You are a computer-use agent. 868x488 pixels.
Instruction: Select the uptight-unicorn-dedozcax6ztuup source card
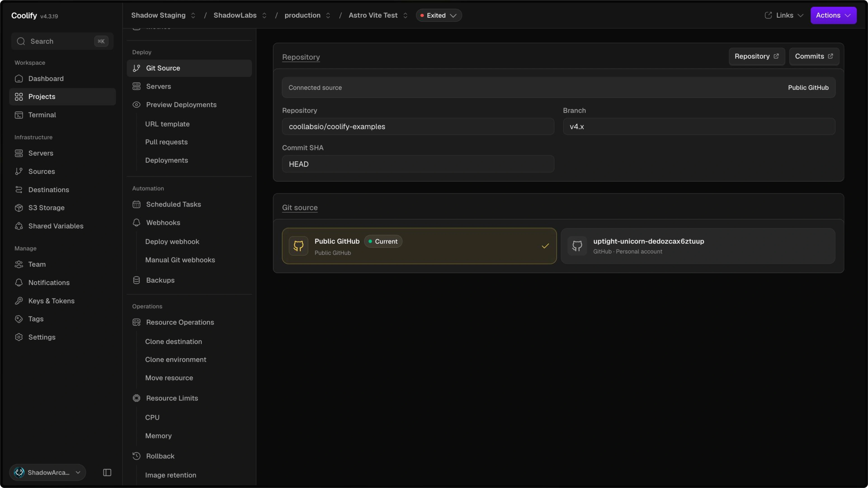pyautogui.click(x=698, y=246)
